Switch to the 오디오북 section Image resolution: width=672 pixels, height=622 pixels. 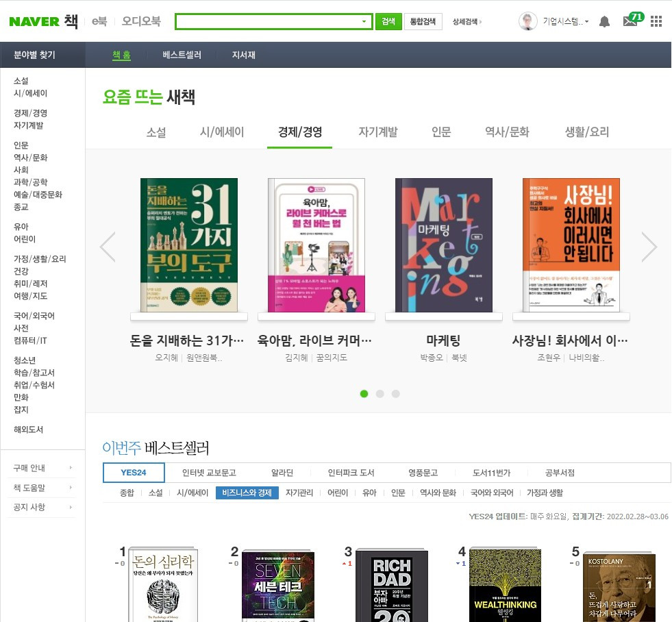(141, 21)
